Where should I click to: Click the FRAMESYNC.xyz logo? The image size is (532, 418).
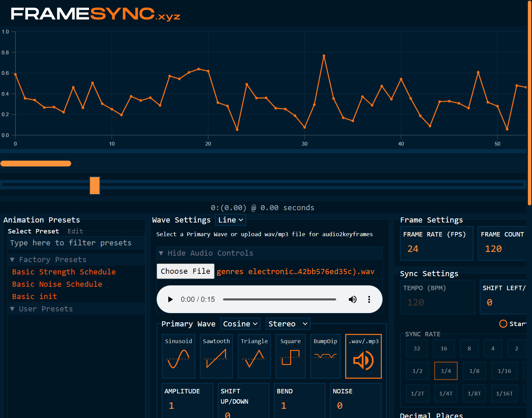click(95, 14)
